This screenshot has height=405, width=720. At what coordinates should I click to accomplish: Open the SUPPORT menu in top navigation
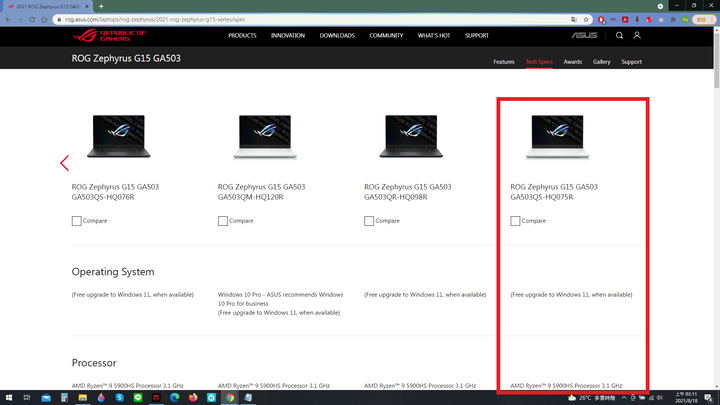[477, 35]
